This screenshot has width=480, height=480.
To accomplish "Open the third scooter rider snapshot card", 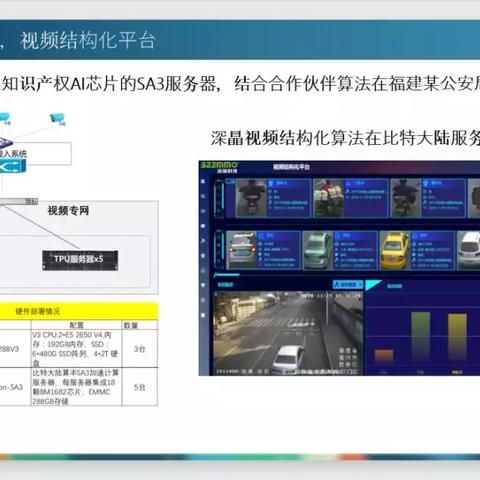I will (428, 198).
